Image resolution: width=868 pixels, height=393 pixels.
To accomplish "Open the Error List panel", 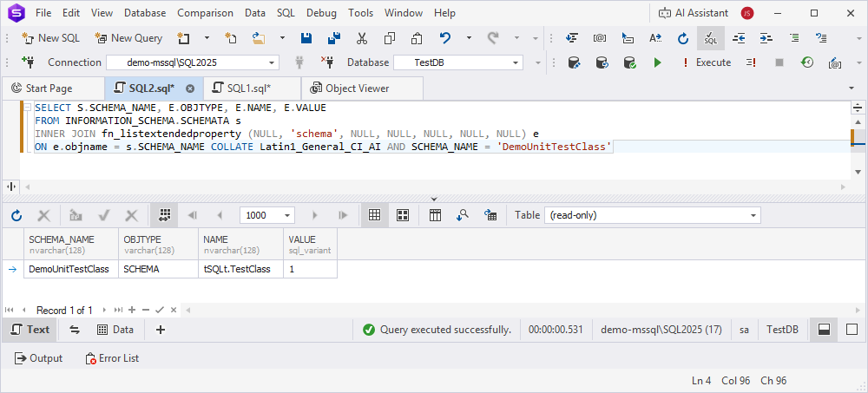I will coord(112,358).
